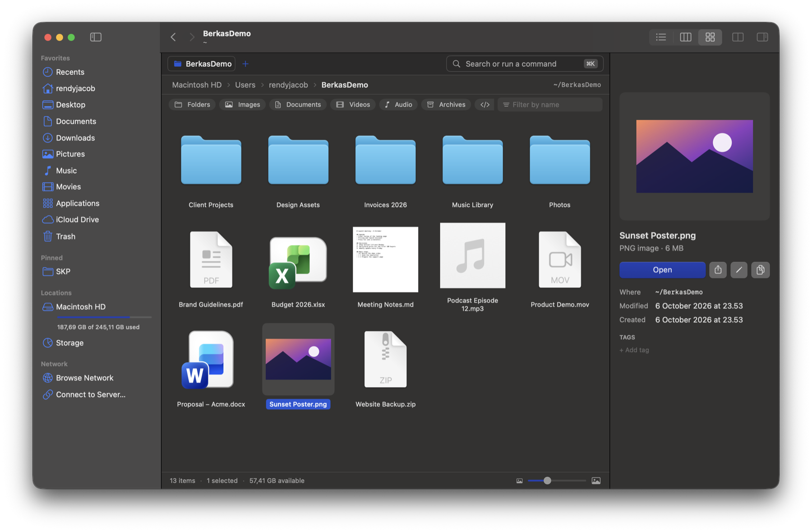Adjust the icon size slider in the status bar
The width and height of the screenshot is (812, 532).
(557, 481)
